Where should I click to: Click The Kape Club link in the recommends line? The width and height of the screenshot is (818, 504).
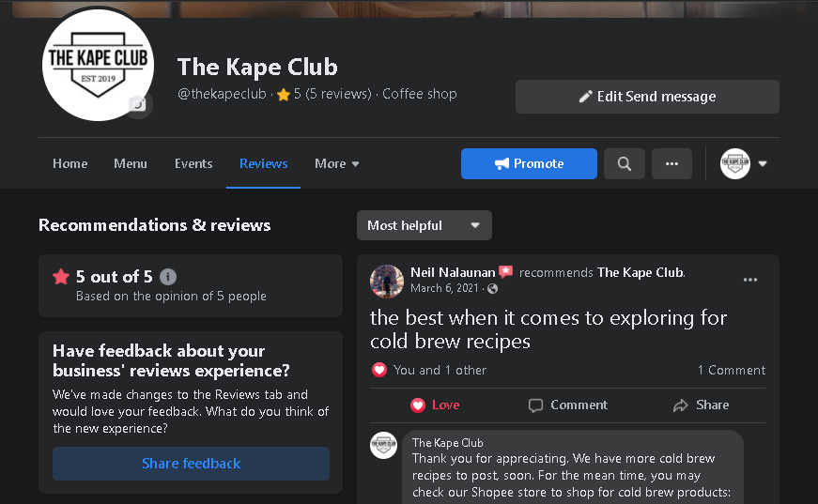coord(641,272)
